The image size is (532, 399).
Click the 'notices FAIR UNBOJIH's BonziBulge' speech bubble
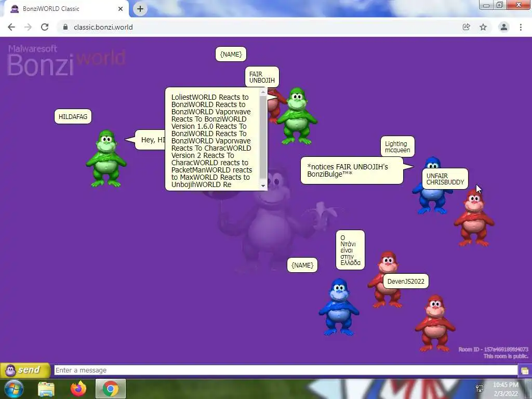tap(352, 170)
